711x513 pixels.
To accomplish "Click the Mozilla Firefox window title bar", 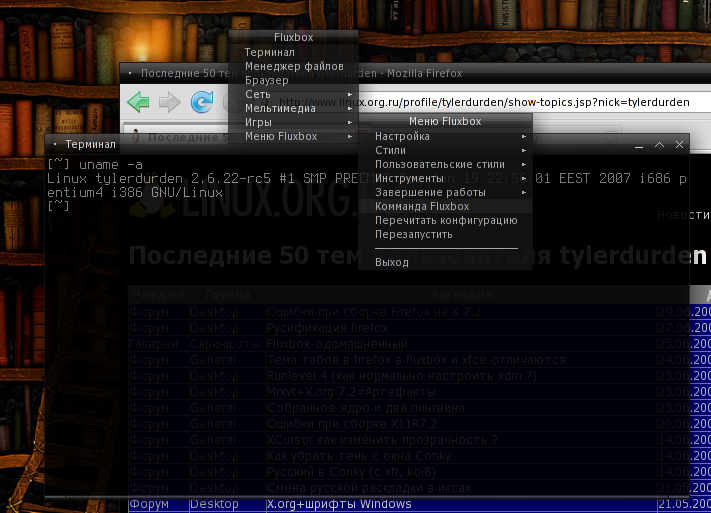I will (x=415, y=73).
